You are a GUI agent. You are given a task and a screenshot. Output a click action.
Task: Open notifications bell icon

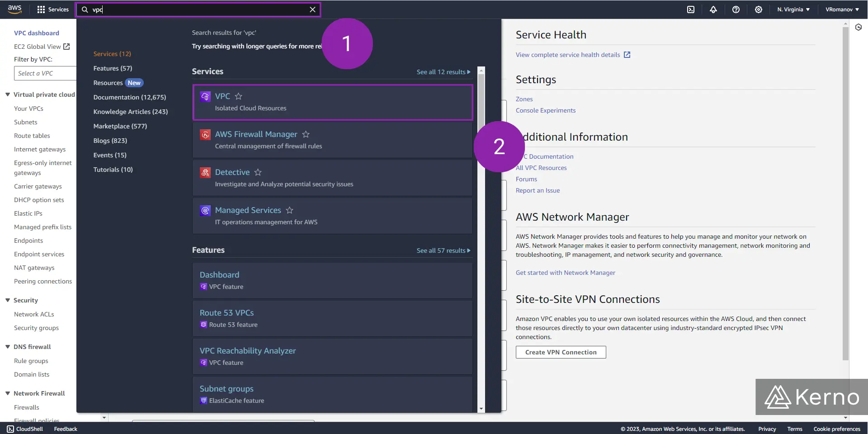coord(713,9)
